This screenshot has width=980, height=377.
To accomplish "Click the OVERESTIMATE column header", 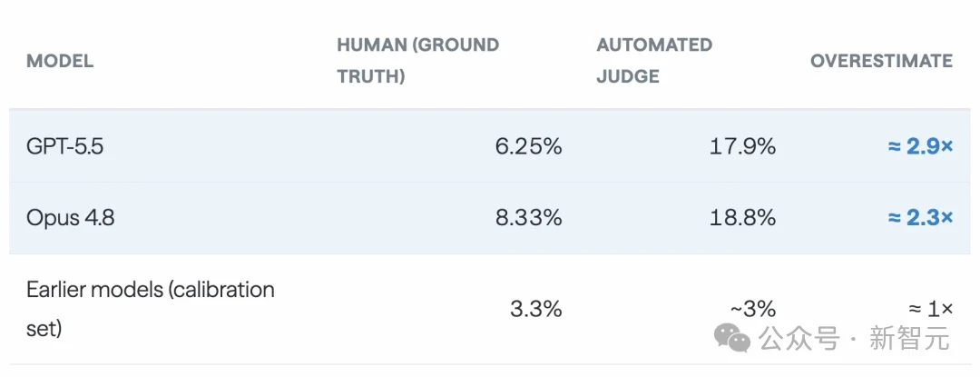I will tap(881, 61).
